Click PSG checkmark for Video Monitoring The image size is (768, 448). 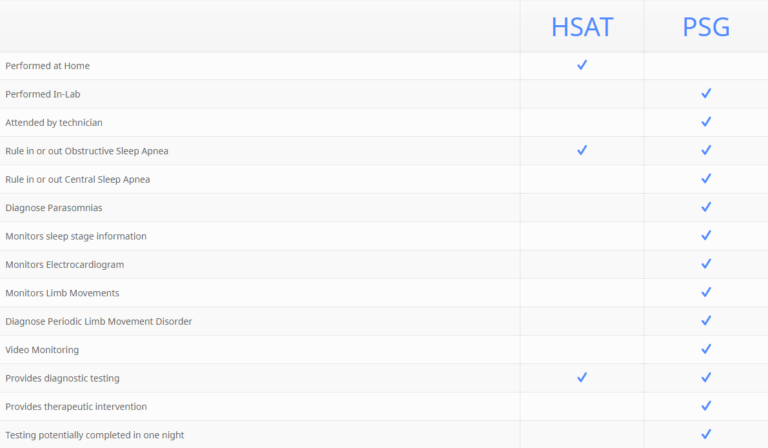[x=706, y=349]
